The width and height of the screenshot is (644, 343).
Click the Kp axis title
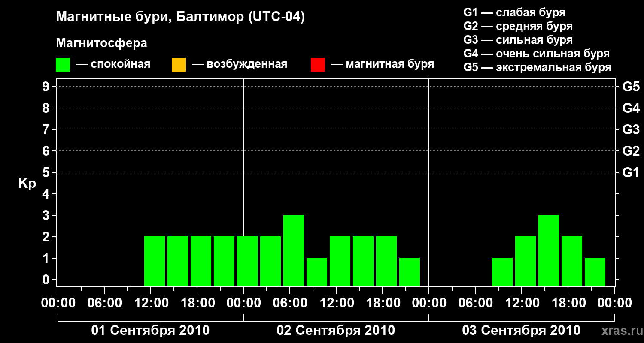coord(27,184)
